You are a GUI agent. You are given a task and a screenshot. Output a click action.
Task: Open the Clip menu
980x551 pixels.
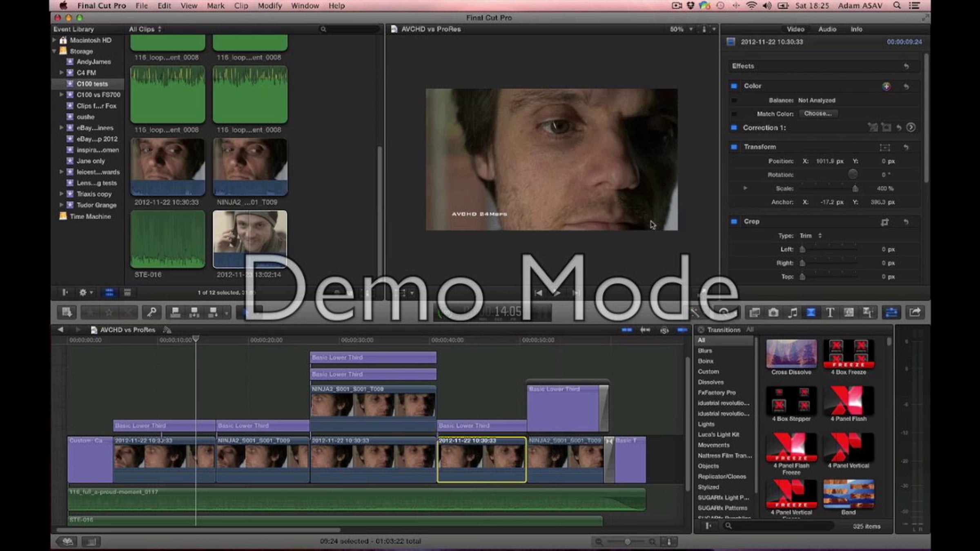point(241,6)
